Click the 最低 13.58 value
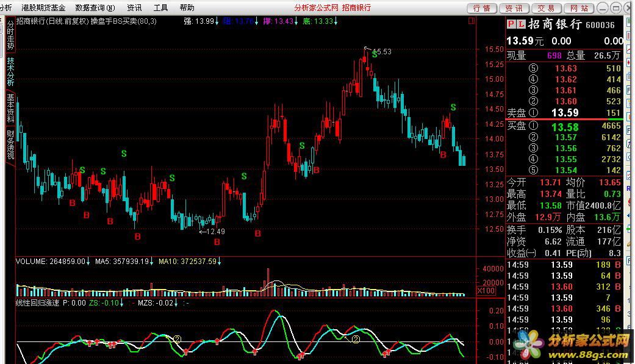 551,205
